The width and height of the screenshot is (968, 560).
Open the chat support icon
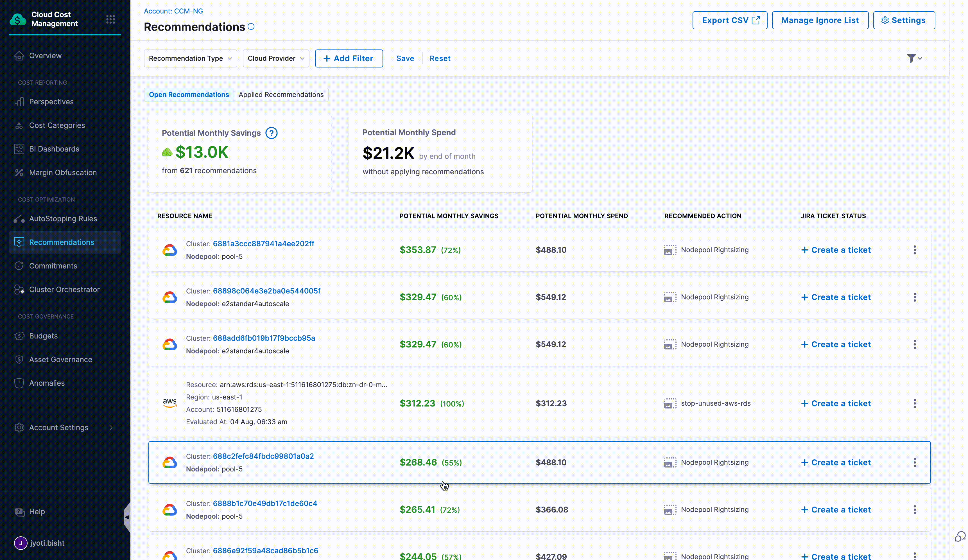click(x=960, y=537)
